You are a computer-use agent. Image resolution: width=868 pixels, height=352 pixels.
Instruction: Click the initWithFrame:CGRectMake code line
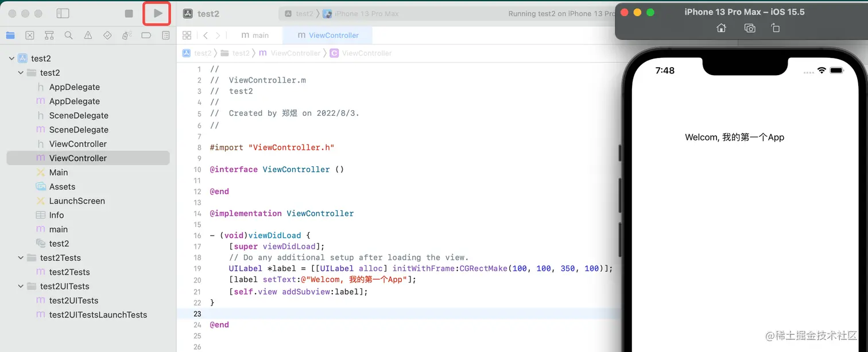coord(421,268)
